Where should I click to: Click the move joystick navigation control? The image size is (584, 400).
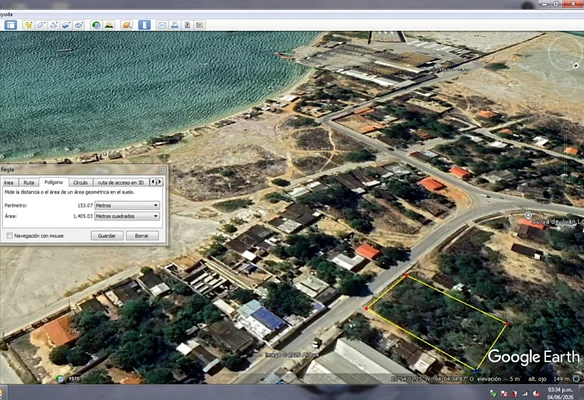[566, 84]
